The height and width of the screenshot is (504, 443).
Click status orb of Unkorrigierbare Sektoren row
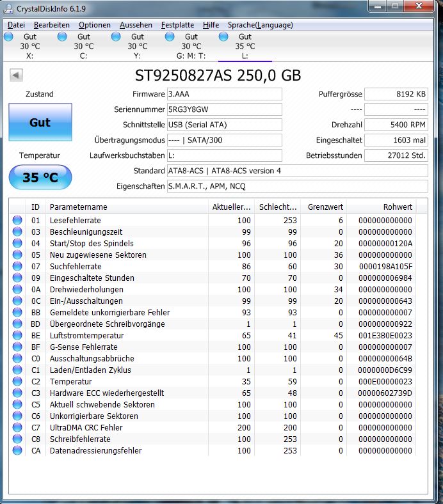pyautogui.click(x=17, y=416)
